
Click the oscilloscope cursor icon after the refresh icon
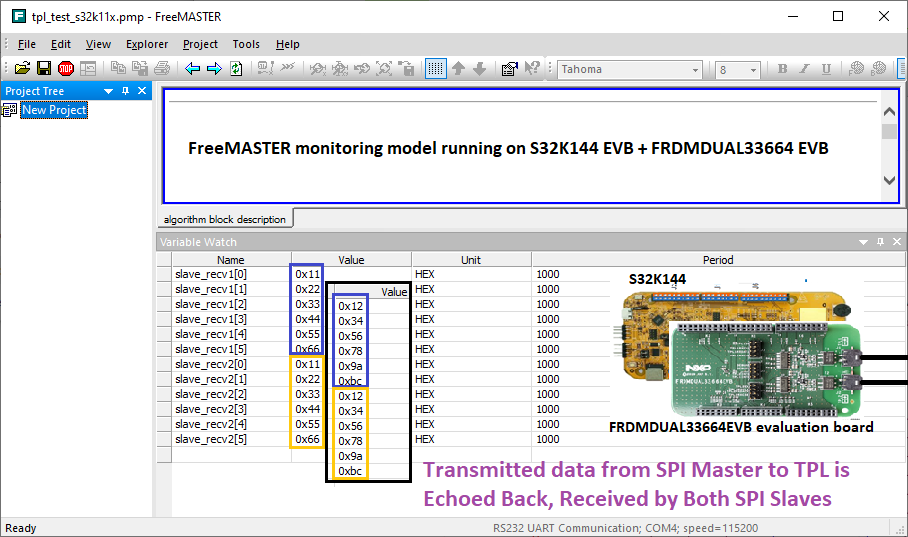coord(265,68)
